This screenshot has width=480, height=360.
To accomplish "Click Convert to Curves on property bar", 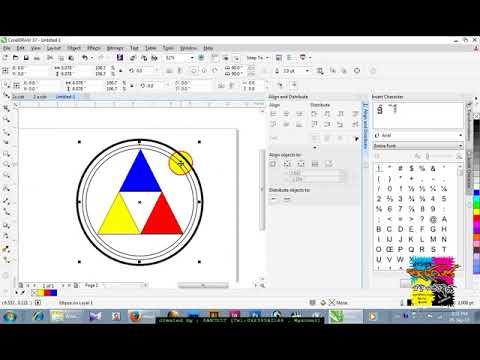I will [357, 71].
